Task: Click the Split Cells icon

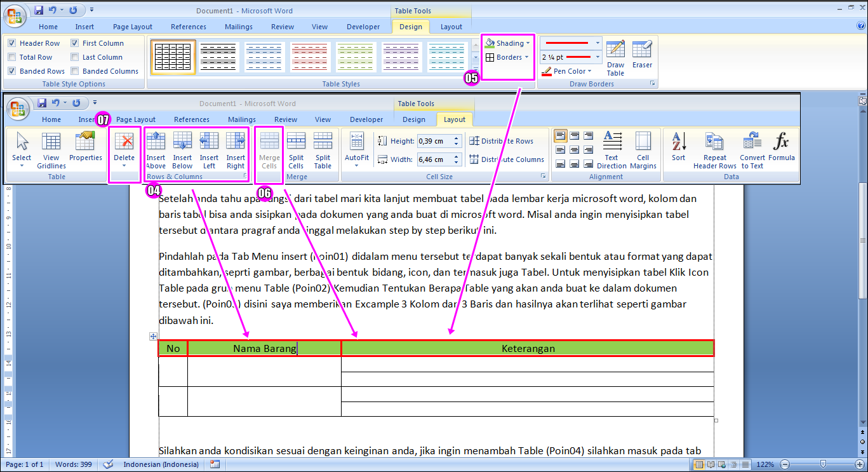Action: point(296,151)
